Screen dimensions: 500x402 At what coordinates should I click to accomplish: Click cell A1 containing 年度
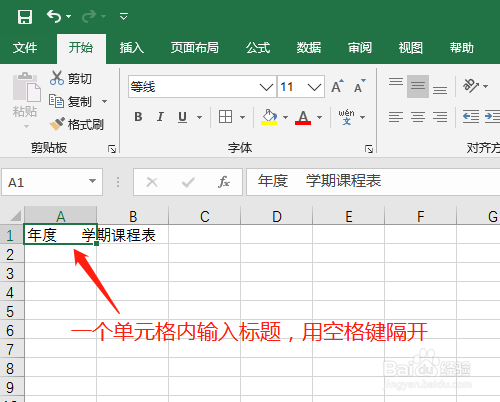click(x=60, y=235)
